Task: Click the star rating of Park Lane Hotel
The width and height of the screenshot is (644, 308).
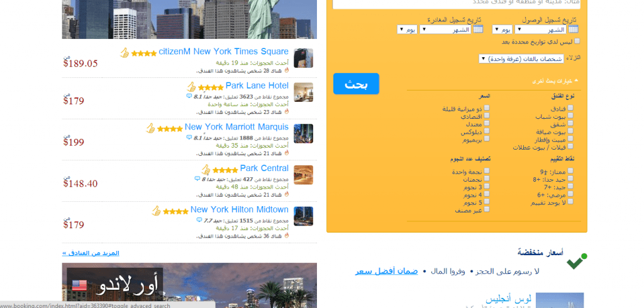Action: pos(211,87)
